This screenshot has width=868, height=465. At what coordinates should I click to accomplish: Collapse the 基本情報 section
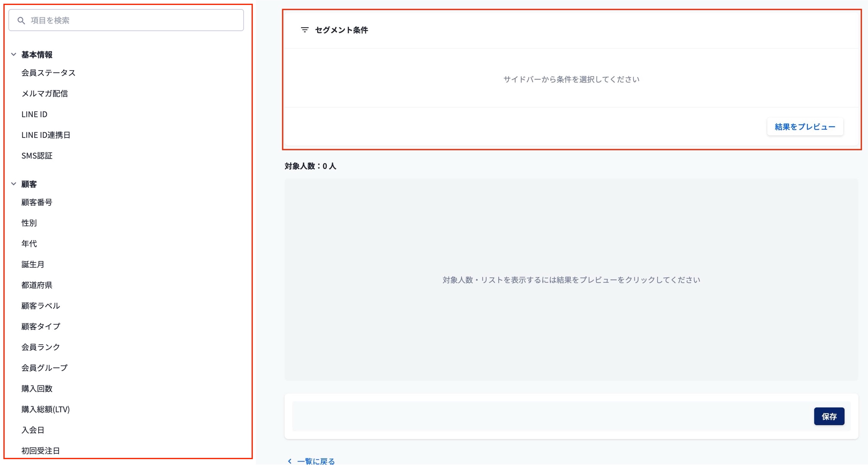coord(14,54)
